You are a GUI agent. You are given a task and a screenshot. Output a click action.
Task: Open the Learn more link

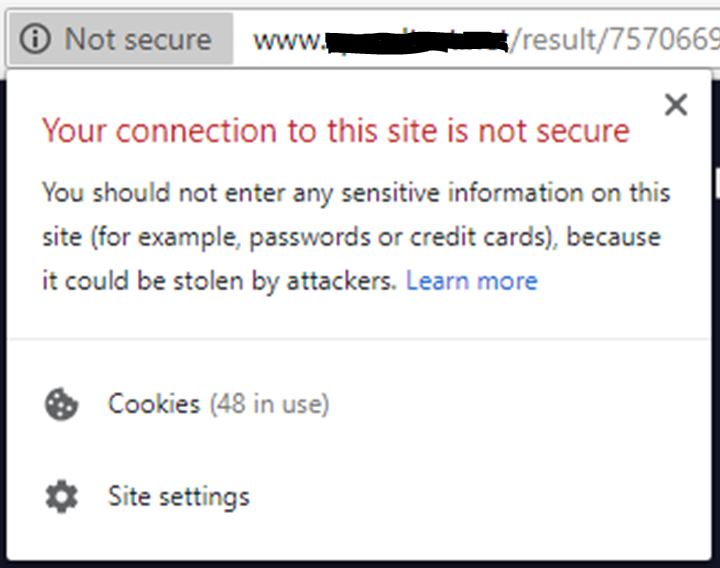[472, 281]
